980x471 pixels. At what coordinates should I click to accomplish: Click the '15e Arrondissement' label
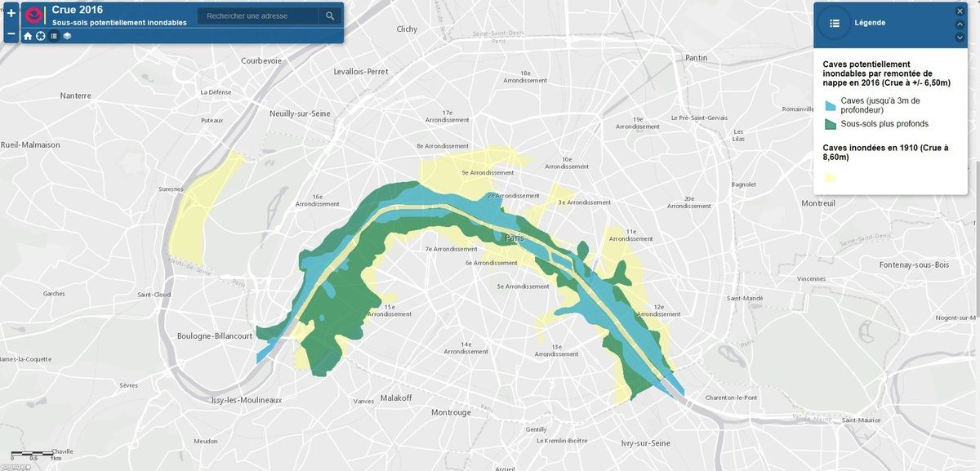click(x=390, y=310)
